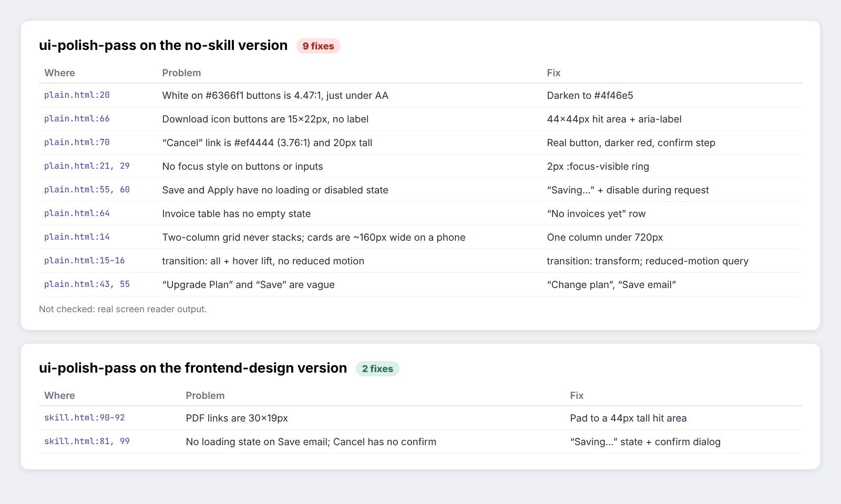Viewport: 841px width, 504px height.
Task: Click 'White on #6366f1 buttons is 4.47:1' cell
Action: click(275, 96)
